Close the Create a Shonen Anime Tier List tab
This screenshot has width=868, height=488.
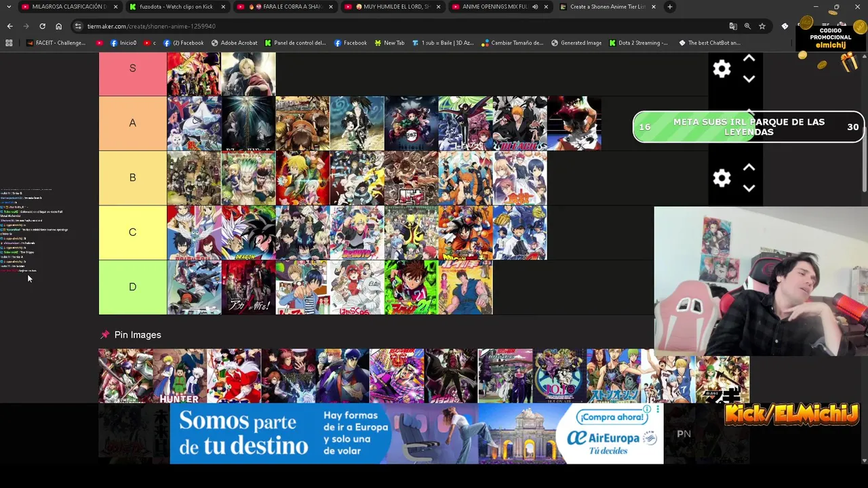pyautogui.click(x=653, y=7)
